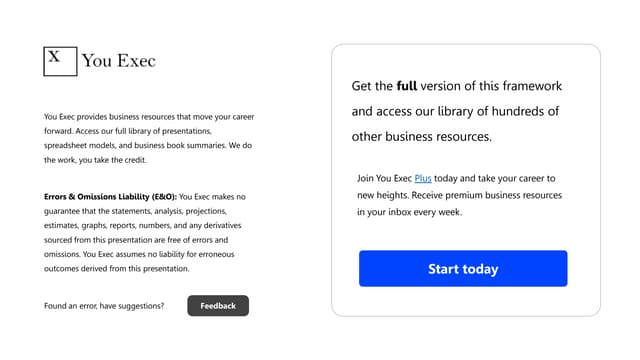
Task: Click the bold 'Errors & Omissions Liability (E&O):' label
Action: pos(110,197)
